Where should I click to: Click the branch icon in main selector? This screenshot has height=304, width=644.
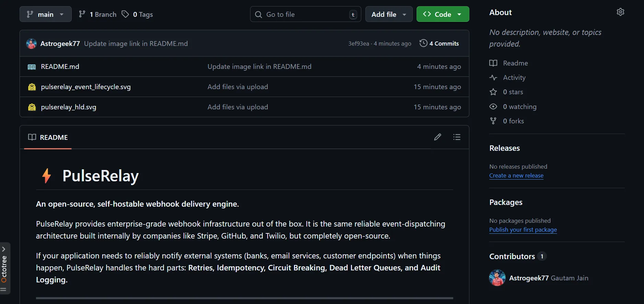click(x=30, y=14)
